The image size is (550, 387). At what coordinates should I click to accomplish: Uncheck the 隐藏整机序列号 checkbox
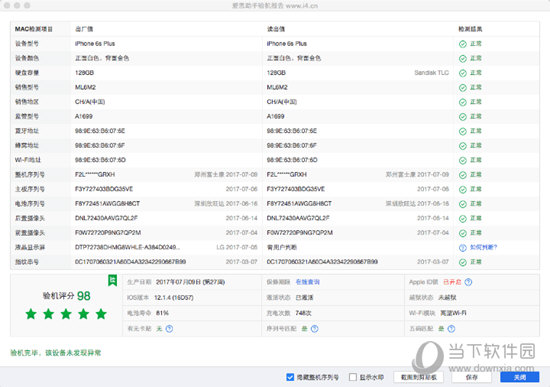pyautogui.click(x=290, y=377)
